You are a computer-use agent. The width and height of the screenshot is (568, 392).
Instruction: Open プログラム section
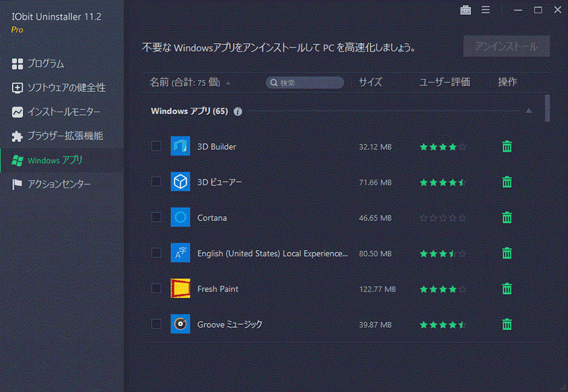point(46,64)
